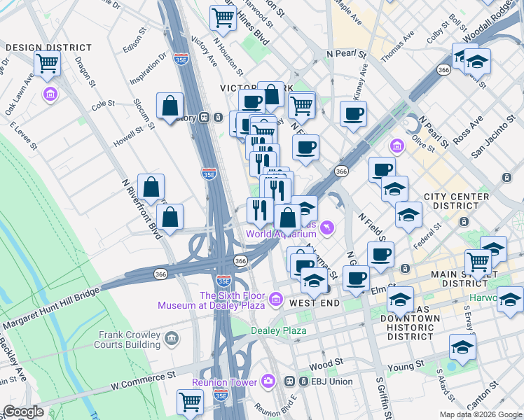Click the EBJ Union label
This screenshot has height=420, width=524.
pos(332,381)
